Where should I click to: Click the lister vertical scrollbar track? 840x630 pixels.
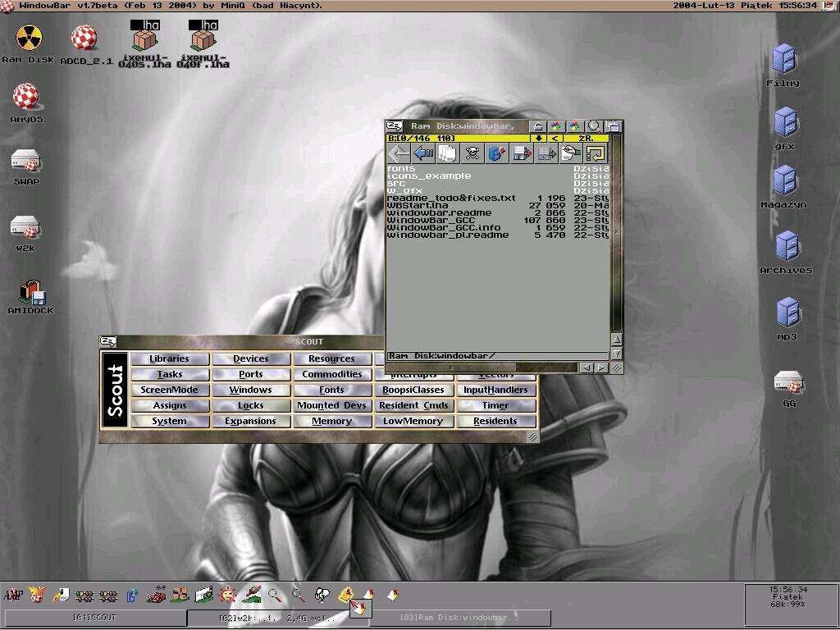(x=617, y=232)
